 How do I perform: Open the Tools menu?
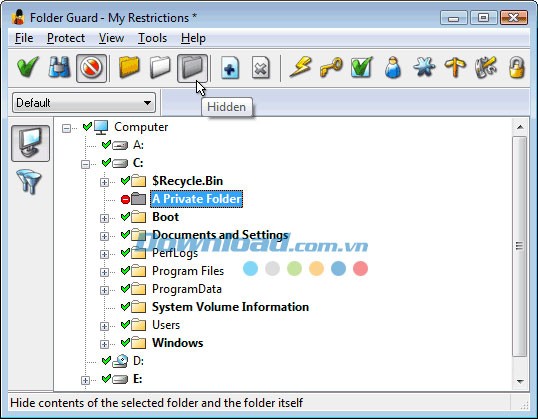point(152,38)
